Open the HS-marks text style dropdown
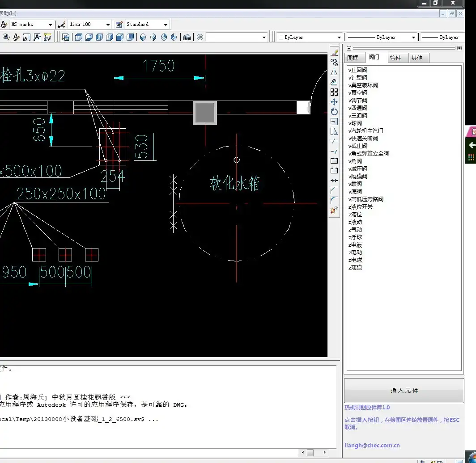Image resolution: width=476 pixels, height=463 pixels. 50,25
